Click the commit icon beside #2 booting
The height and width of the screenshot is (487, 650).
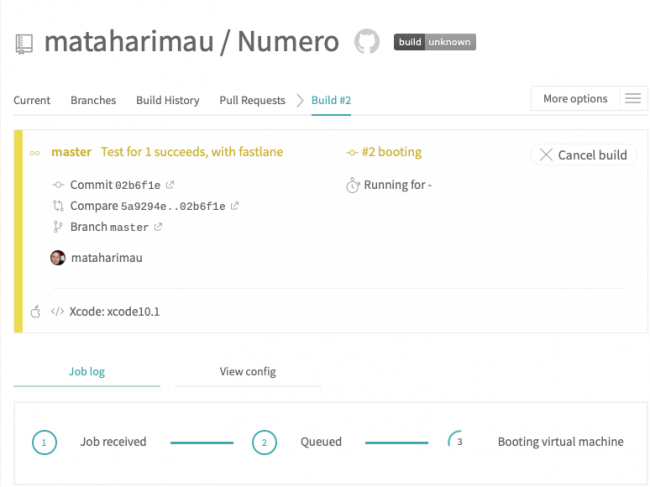[352, 153]
